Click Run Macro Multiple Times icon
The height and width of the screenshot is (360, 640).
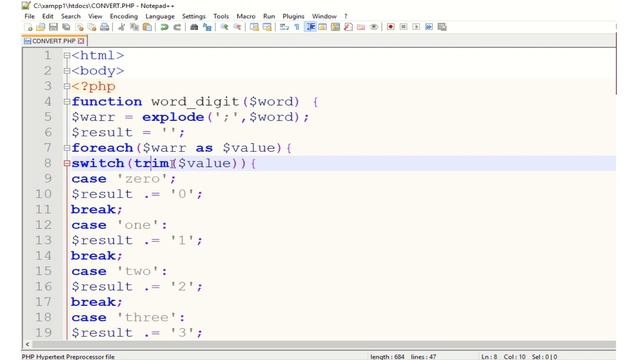(x=429, y=27)
